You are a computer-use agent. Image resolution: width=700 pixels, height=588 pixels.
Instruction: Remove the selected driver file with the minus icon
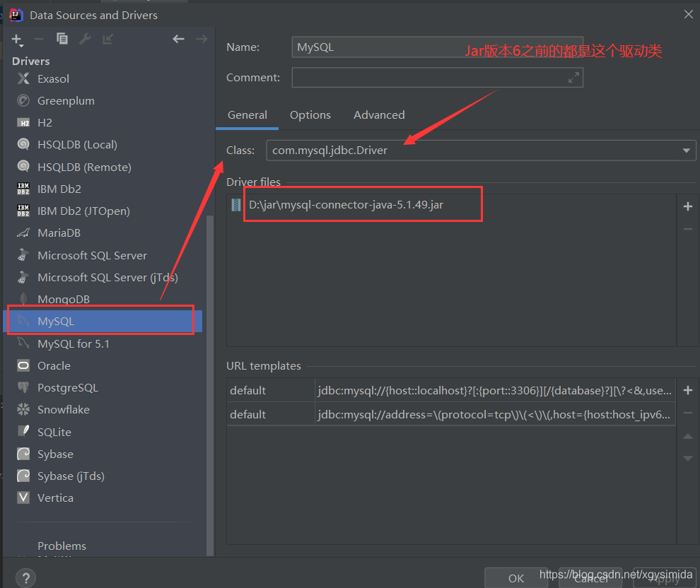(x=687, y=228)
